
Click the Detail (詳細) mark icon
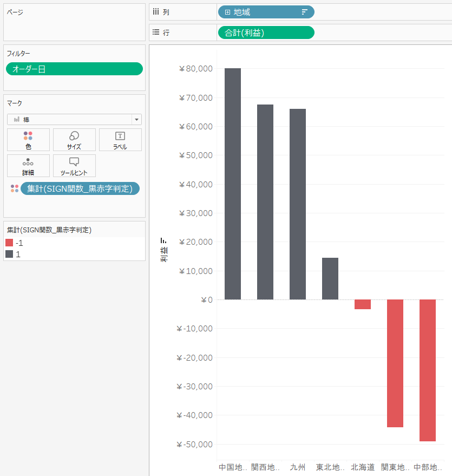[x=28, y=166]
